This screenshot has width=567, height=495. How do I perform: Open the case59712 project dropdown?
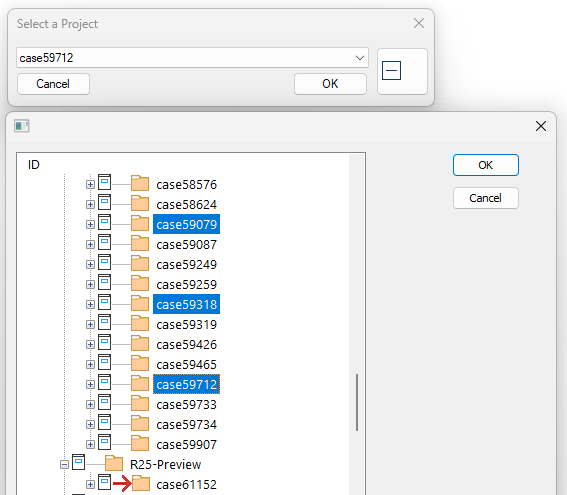tap(359, 58)
